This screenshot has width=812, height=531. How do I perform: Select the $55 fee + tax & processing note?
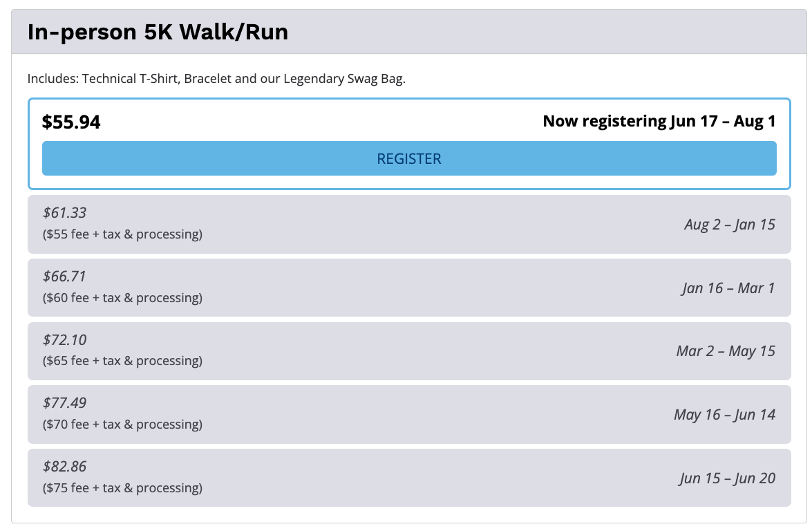[123, 234]
